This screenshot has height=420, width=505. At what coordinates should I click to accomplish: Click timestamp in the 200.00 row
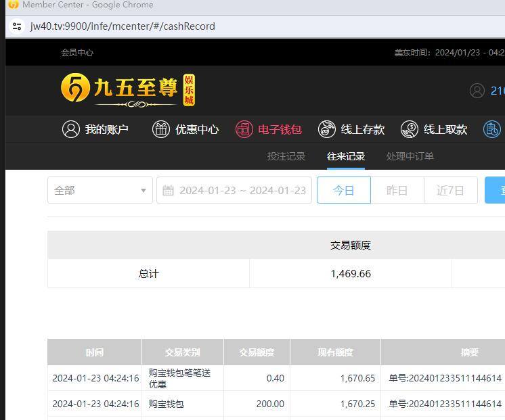tap(95, 404)
